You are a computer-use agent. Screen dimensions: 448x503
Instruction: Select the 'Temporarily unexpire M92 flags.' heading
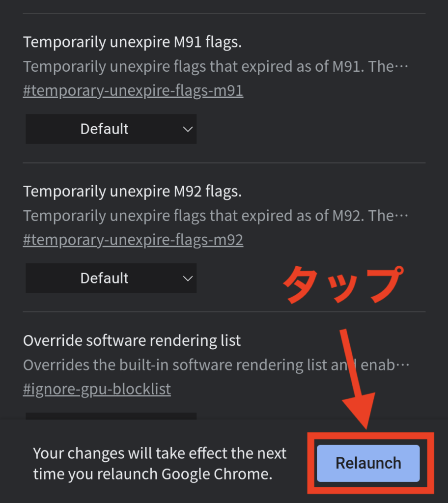tap(132, 191)
